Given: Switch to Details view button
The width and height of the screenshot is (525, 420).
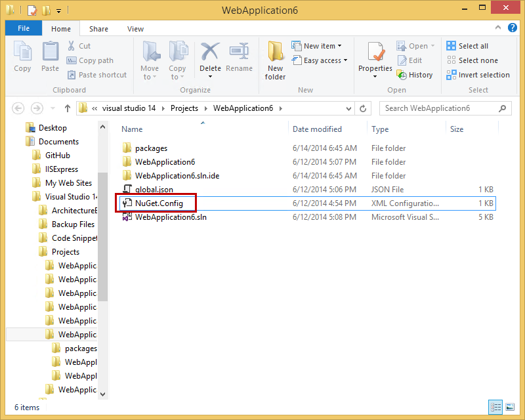Looking at the screenshot, I should coord(495,407).
